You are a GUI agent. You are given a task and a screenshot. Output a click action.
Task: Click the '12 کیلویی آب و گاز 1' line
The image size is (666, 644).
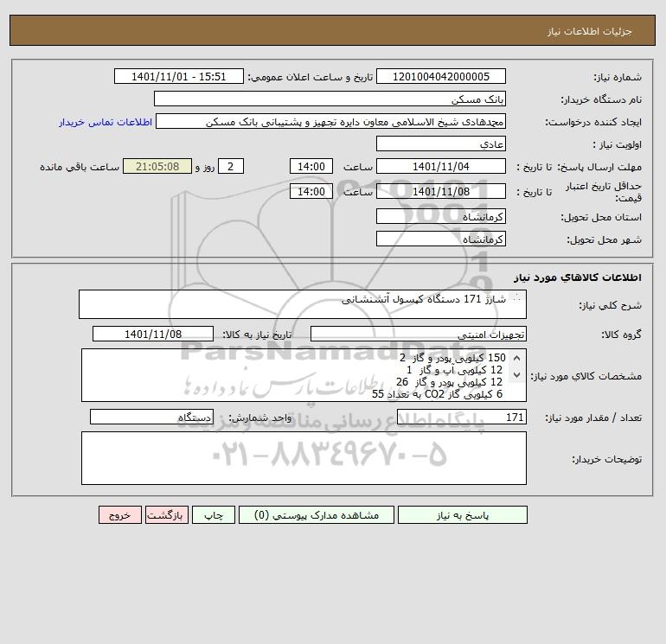[454, 370]
